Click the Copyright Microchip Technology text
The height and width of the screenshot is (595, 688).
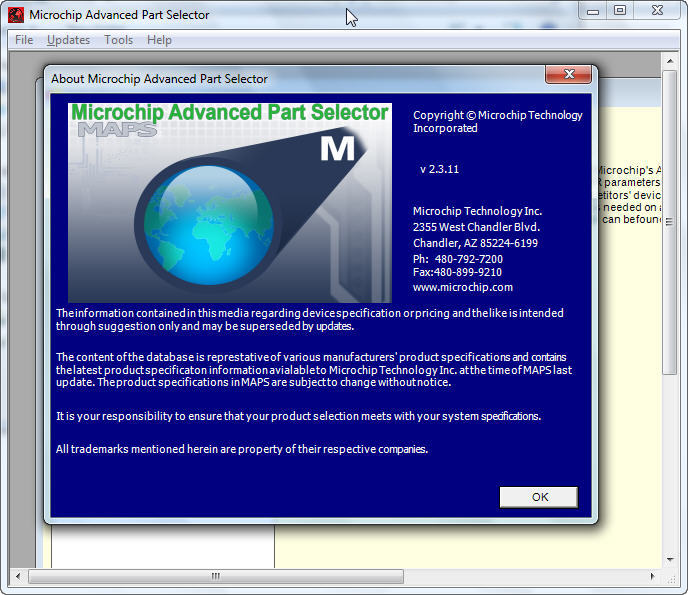[498, 122]
